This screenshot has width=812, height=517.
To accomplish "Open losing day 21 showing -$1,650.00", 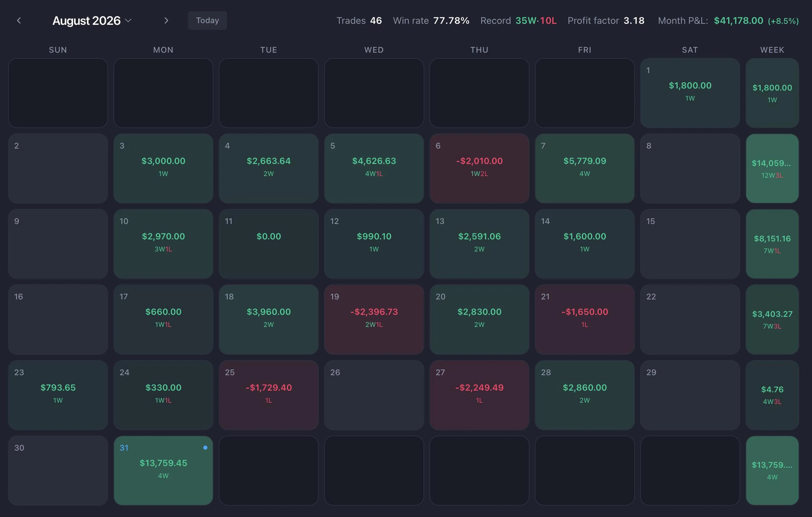I will (x=585, y=320).
